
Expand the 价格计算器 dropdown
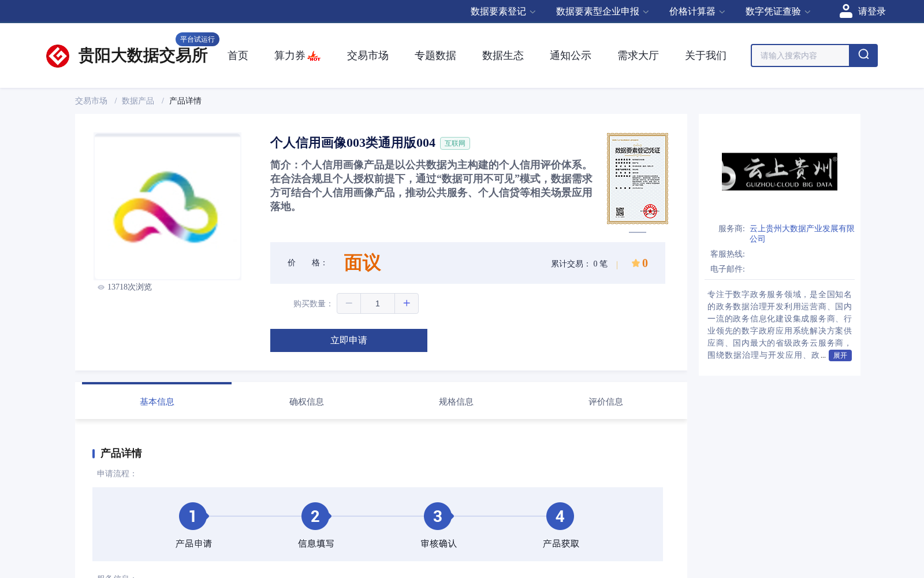tap(697, 12)
